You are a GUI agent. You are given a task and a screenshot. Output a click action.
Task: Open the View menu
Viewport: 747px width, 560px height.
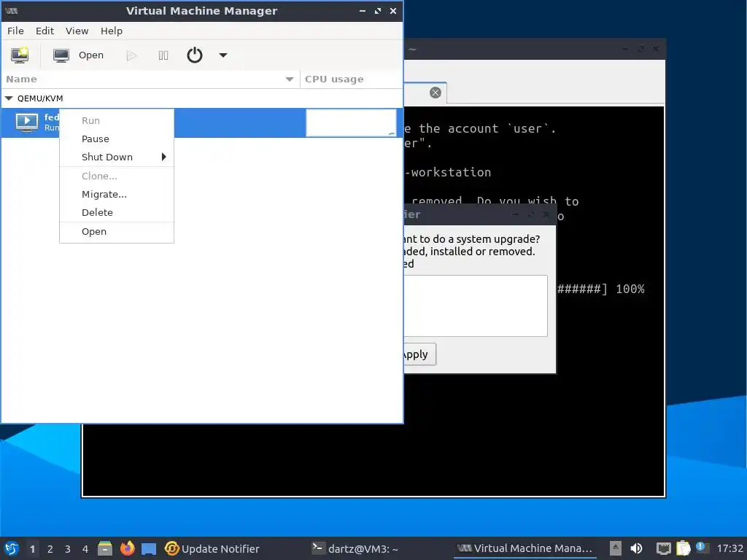[x=77, y=31]
